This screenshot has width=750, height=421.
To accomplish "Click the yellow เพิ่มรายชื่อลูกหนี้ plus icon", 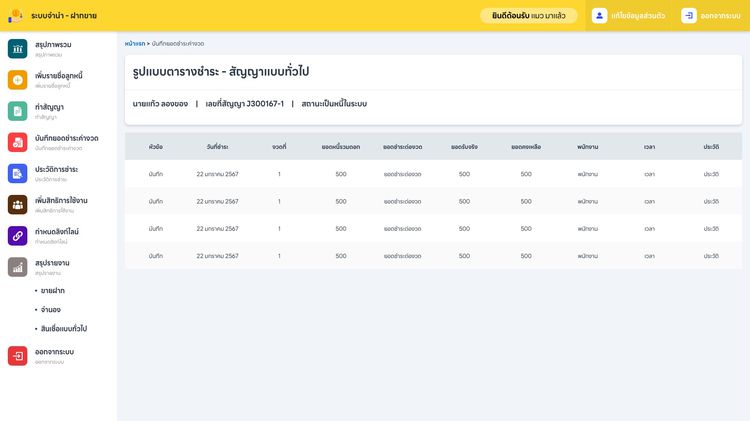I will tap(17, 80).
